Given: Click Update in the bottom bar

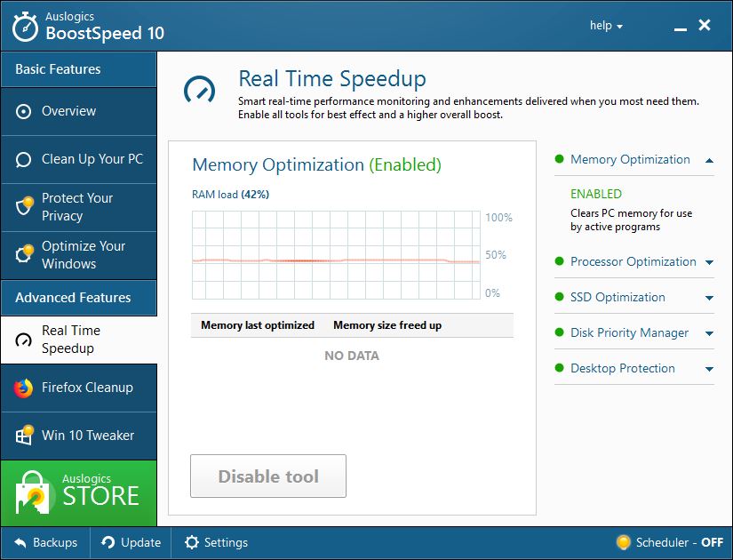Looking at the screenshot, I should point(131,543).
